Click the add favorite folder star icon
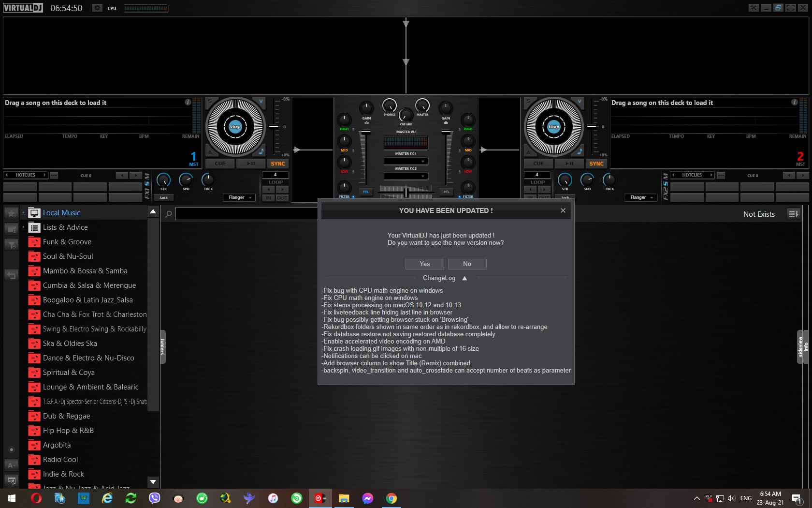The width and height of the screenshot is (812, 508). click(12, 213)
